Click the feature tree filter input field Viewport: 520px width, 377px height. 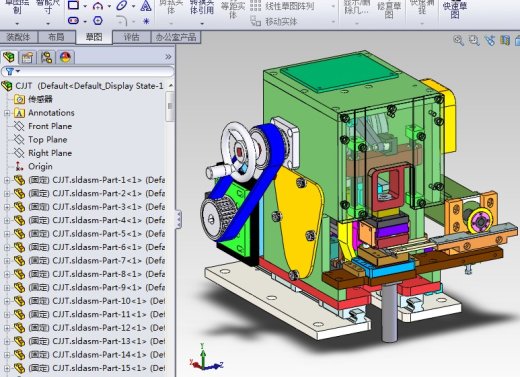tap(88, 71)
